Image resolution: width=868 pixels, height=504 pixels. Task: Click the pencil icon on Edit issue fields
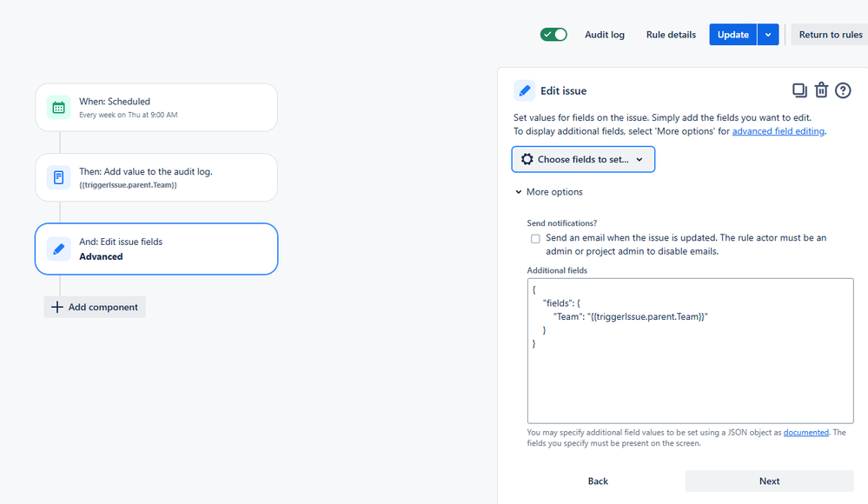pyautogui.click(x=59, y=249)
